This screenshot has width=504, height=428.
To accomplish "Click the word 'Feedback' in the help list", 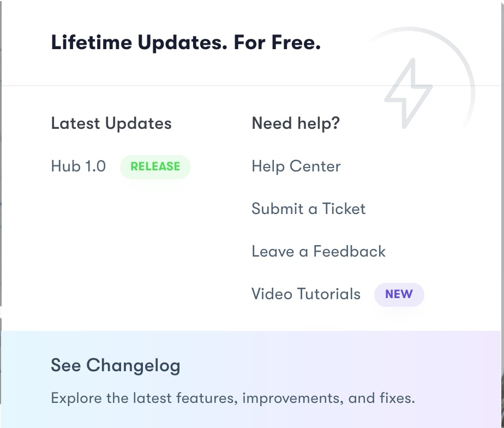I will (350, 251).
